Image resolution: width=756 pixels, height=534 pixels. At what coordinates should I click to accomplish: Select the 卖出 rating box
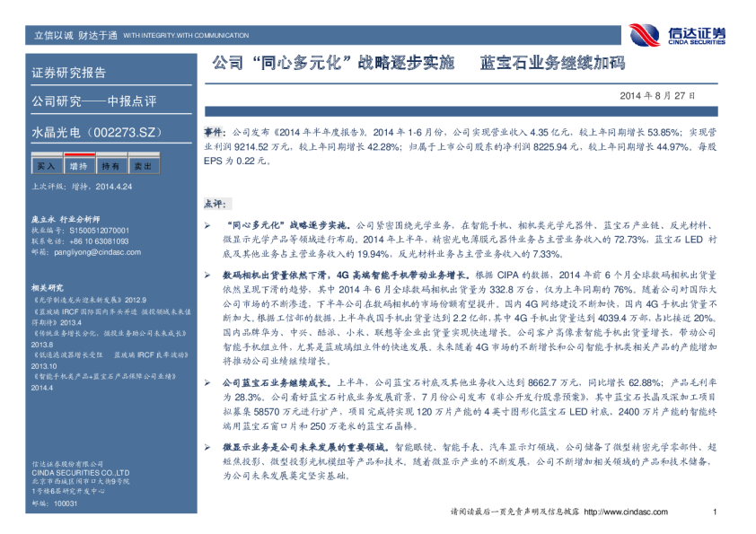pyautogui.click(x=143, y=166)
